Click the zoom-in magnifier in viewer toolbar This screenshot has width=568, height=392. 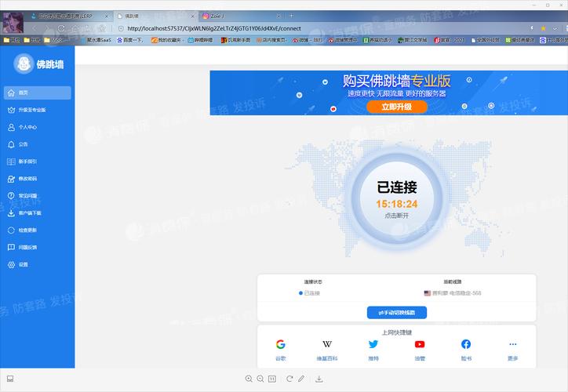[249, 379]
